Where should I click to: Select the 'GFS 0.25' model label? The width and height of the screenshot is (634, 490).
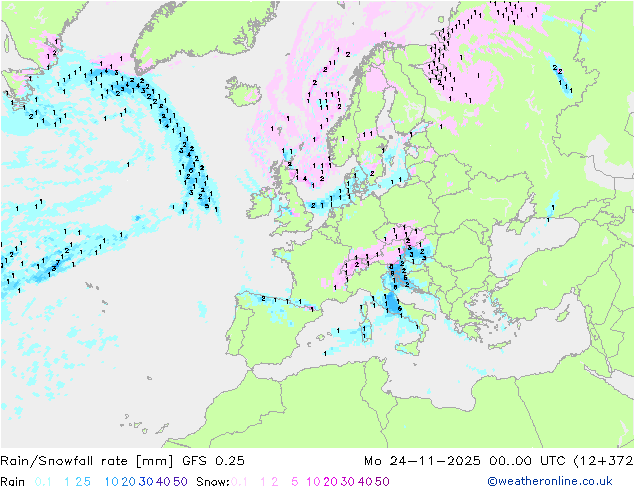213,461
